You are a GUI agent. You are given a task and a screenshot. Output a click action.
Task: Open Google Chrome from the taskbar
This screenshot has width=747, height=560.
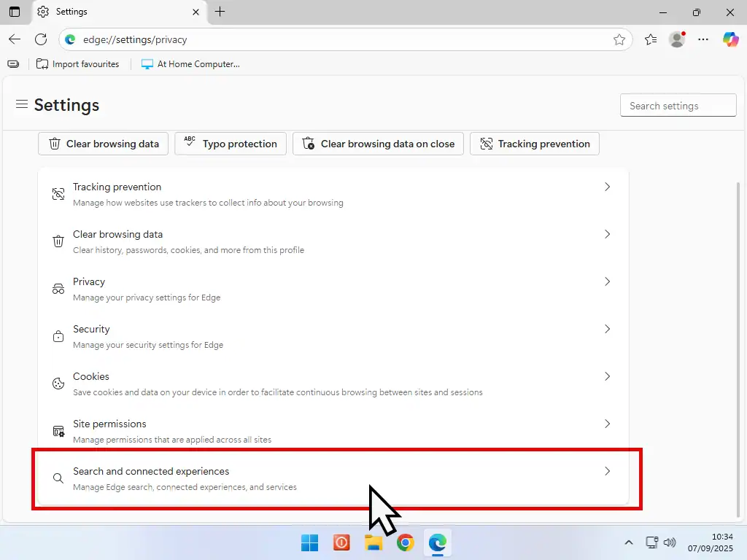[406, 542]
